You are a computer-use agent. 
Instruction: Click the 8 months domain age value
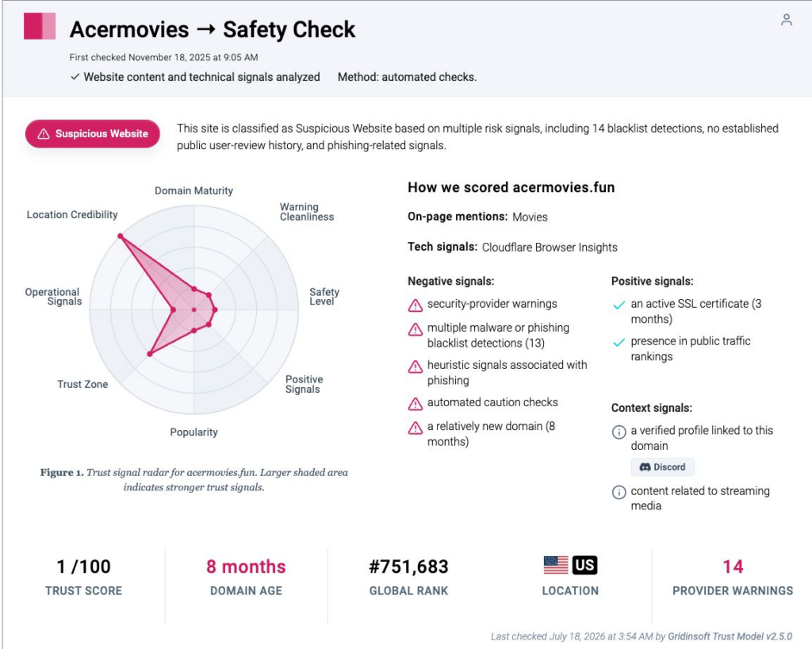[246, 566]
